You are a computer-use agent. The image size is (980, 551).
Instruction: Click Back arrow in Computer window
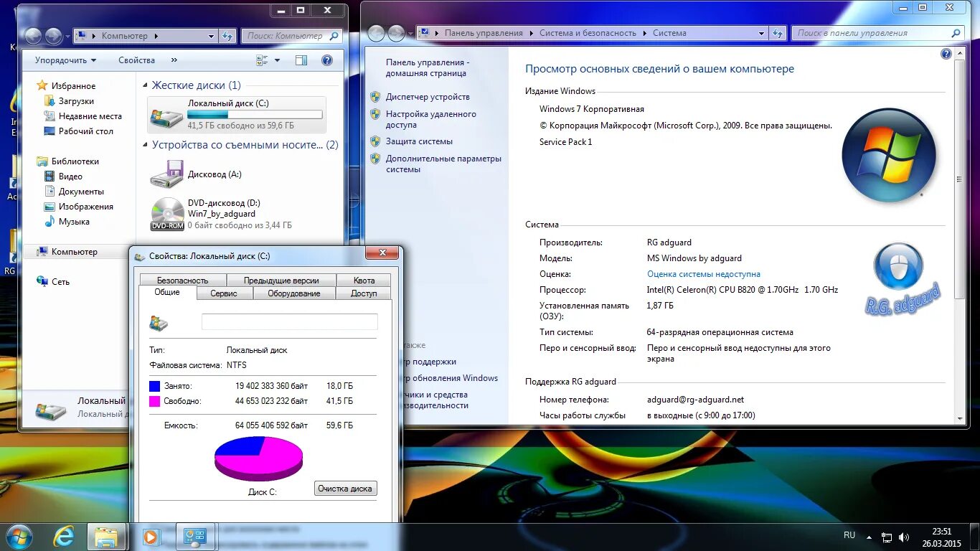[33, 36]
